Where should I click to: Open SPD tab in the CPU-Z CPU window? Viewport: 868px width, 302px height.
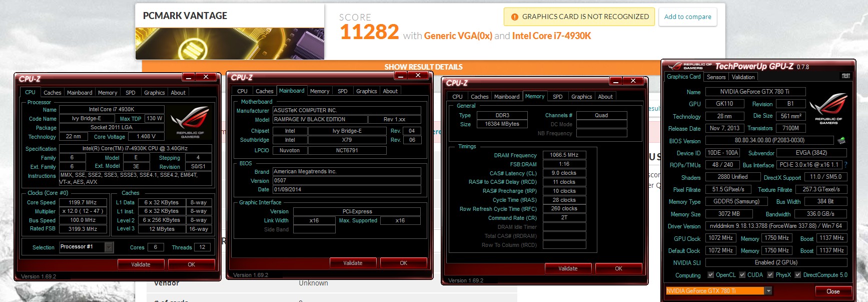[x=130, y=93]
